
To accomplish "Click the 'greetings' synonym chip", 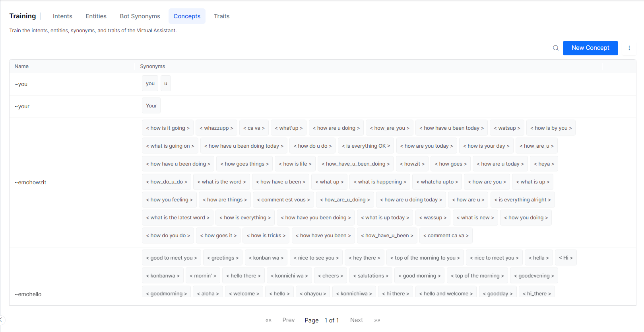I will 223,258.
